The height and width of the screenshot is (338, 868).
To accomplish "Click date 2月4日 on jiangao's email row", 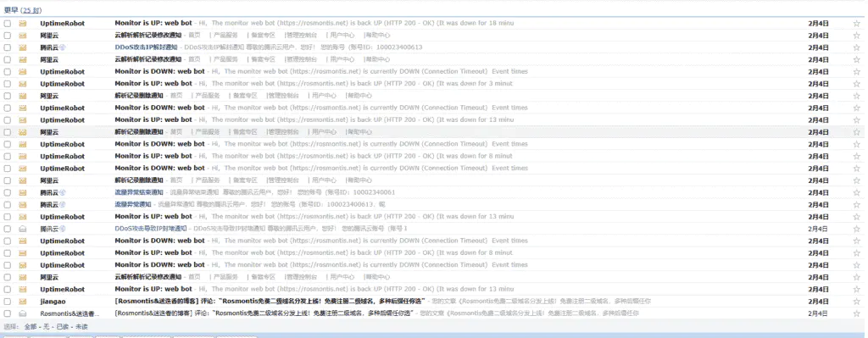I will click(x=818, y=302).
